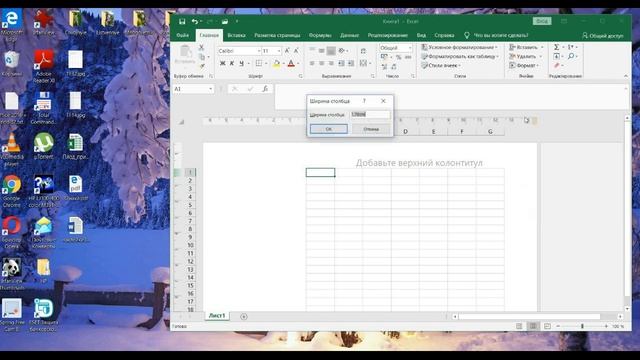The height and width of the screenshot is (360, 640).
Task: Switch to page layout view icon
Action: tap(533, 326)
